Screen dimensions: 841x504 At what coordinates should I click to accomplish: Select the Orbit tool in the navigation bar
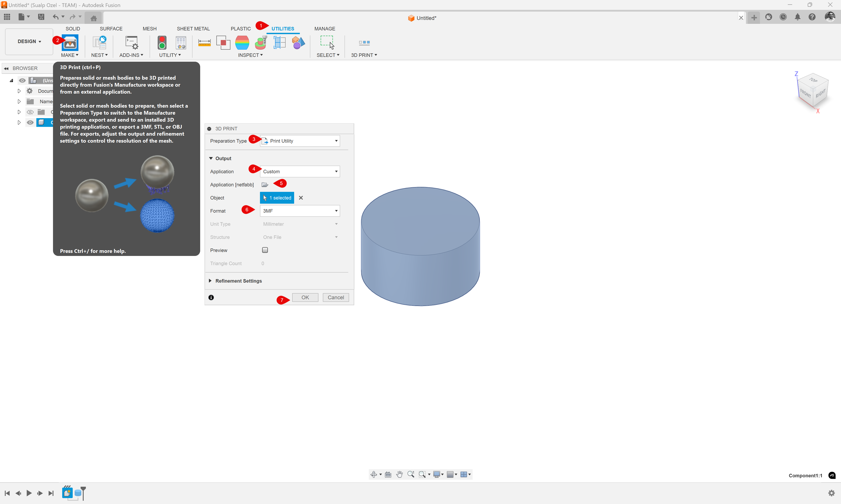pos(374,474)
